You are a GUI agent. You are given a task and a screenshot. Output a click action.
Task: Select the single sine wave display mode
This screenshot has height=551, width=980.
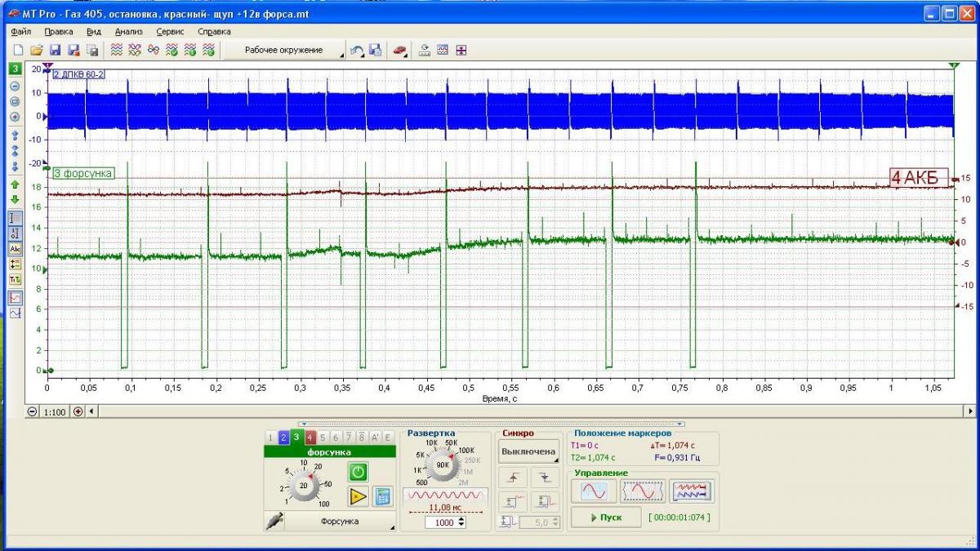[x=594, y=491]
